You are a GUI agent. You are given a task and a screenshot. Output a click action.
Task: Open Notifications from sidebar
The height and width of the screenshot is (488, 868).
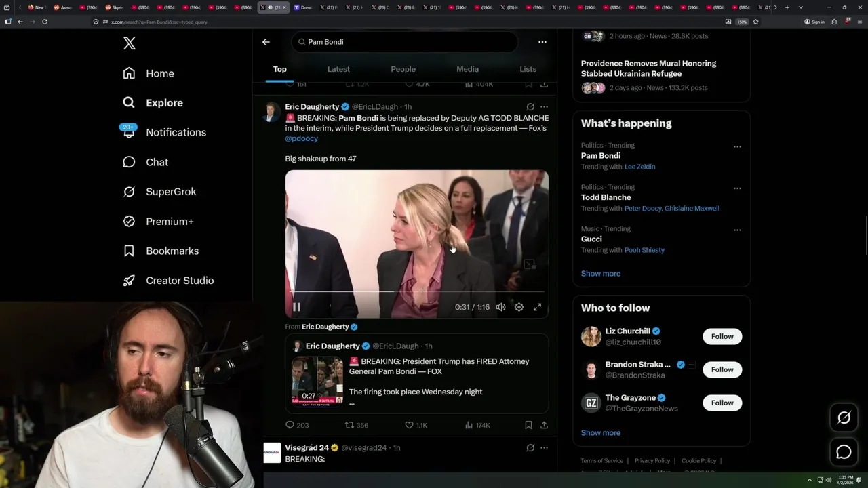pyautogui.click(x=163, y=132)
